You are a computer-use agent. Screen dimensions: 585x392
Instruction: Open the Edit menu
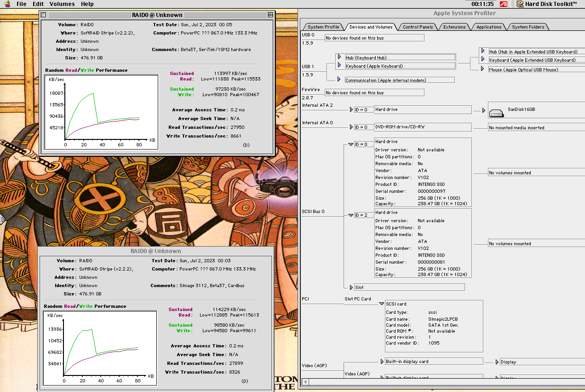[38, 4]
